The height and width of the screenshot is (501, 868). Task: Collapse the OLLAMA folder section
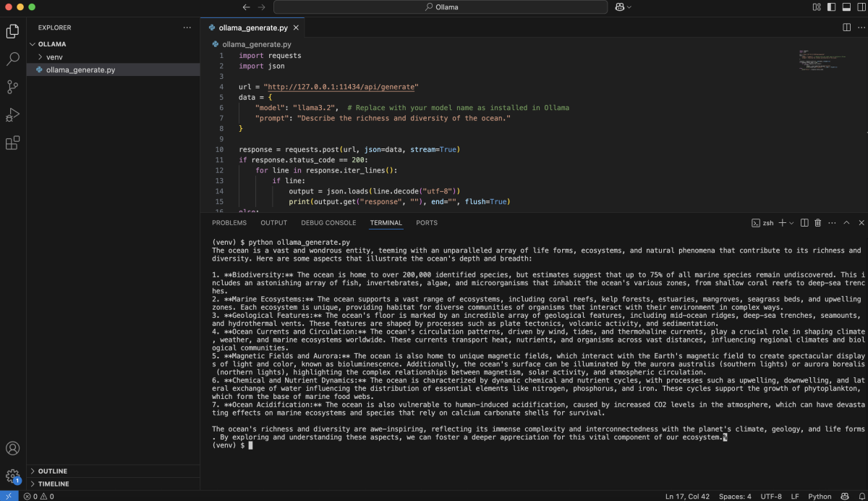pyautogui.click(x=113, y=44)
